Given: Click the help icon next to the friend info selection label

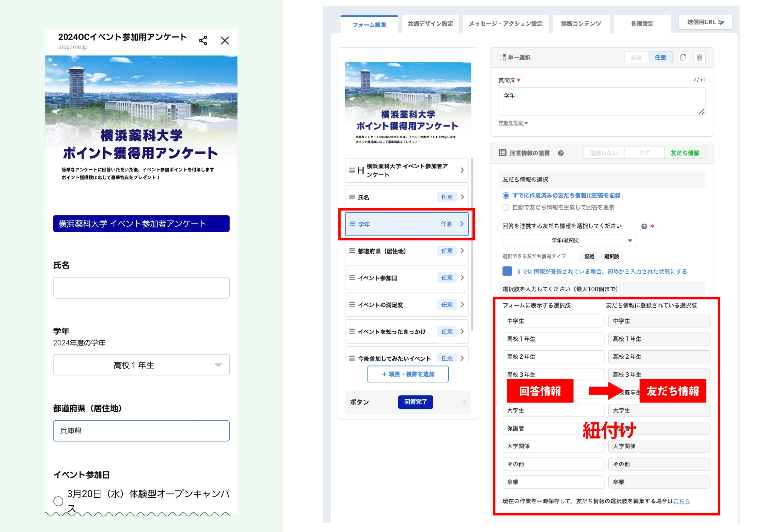Looking at the screenshot, I should pyautogui.click(x=644, y=226).
